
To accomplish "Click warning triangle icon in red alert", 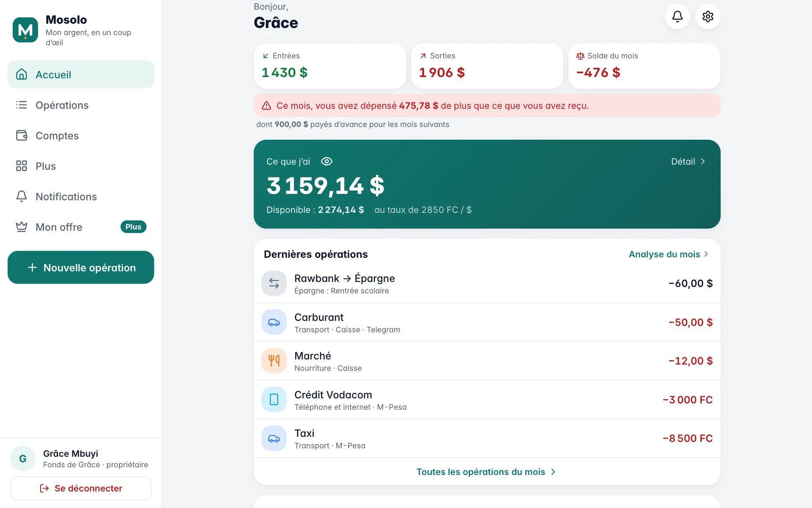I will coord(266,106).
